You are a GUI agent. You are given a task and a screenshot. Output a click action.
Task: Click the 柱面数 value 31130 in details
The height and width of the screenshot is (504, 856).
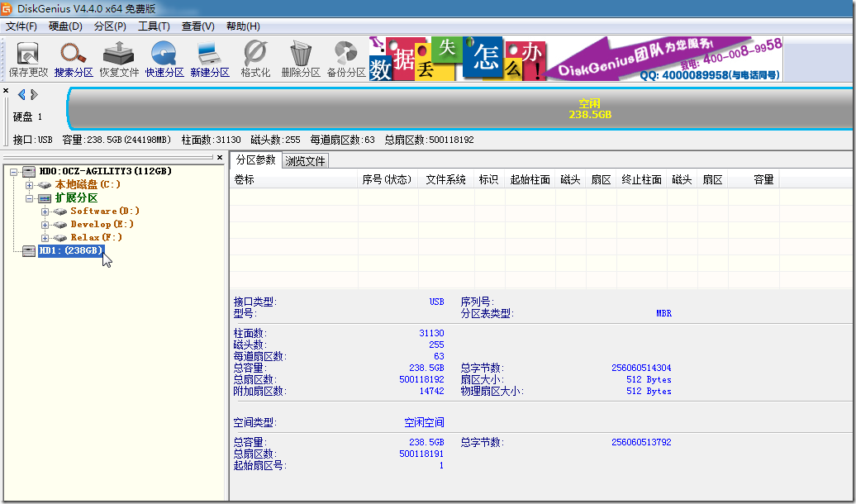[x=431, y=333]
